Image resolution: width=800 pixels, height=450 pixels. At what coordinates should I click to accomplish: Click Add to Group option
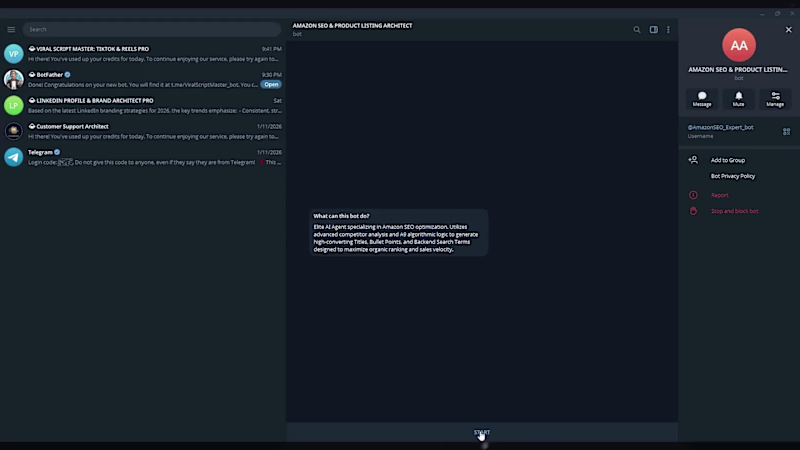tap(728, 160)
